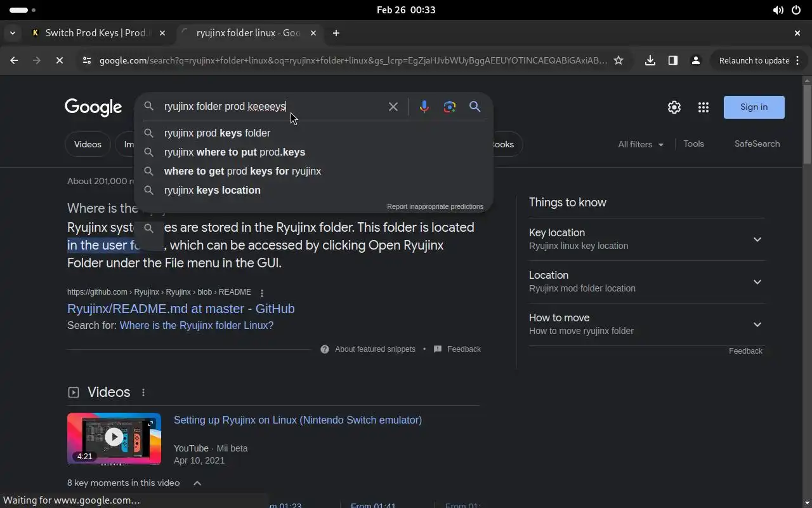Viewport: 812px width, 508px height.
Task: Jump to key moment From 01:41
Action: tap(373, 505)
